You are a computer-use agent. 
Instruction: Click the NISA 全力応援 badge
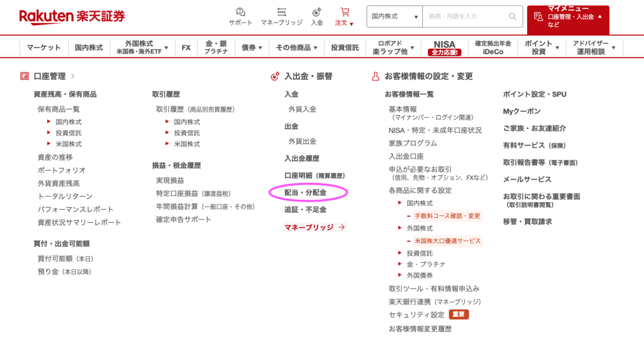click(x=444, y=48)
